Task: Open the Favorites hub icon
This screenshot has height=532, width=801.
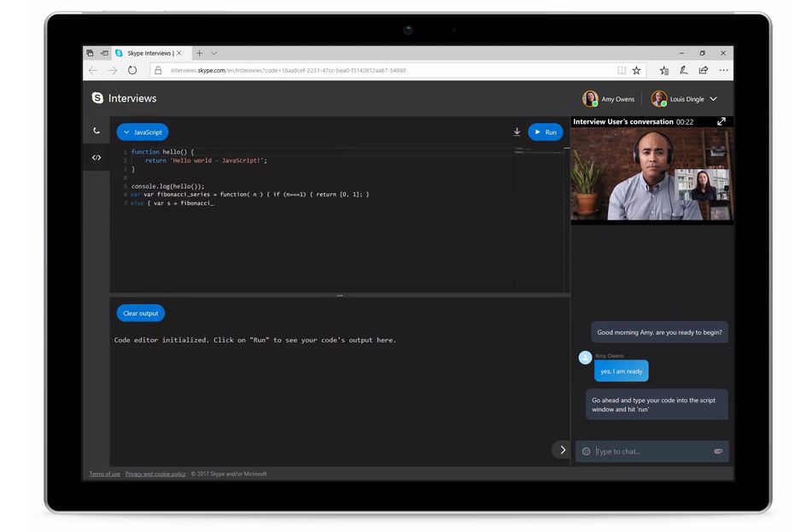Action: click(x=664, y=71)
